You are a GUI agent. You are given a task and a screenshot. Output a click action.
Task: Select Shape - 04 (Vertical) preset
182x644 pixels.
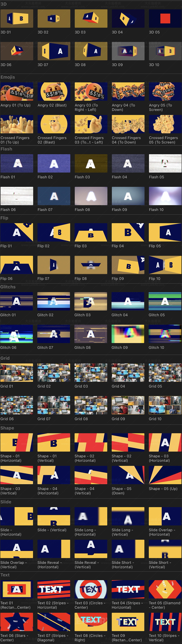point(91,475)
